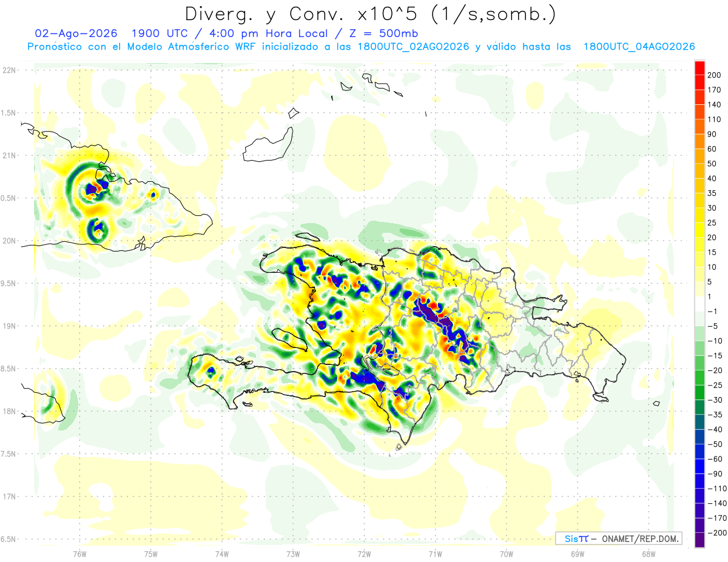Click the '71W' longitude label
The height and width of the screenshot is (562, 728).
click(435, 554)
